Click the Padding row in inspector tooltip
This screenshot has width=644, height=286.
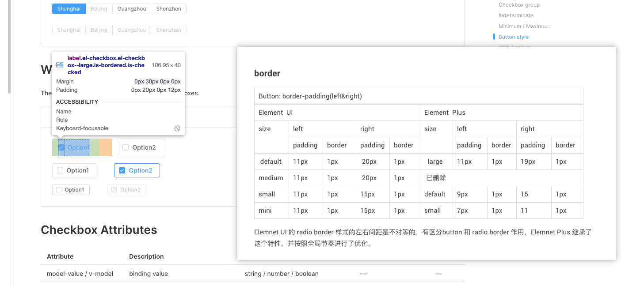118,90
